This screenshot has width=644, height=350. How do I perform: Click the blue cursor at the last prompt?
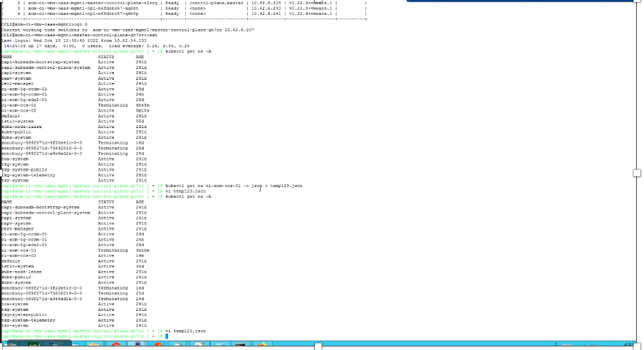tap(167, 336)
